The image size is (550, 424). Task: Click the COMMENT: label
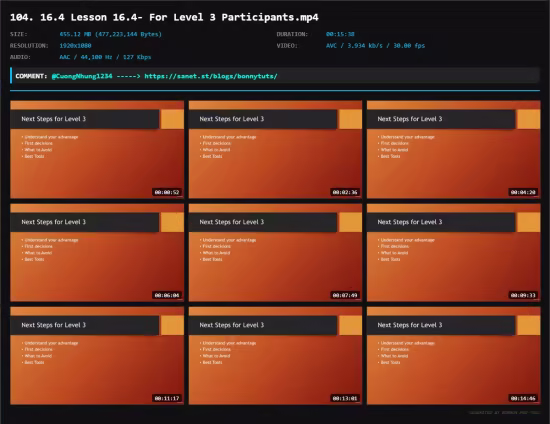[31, 76]
